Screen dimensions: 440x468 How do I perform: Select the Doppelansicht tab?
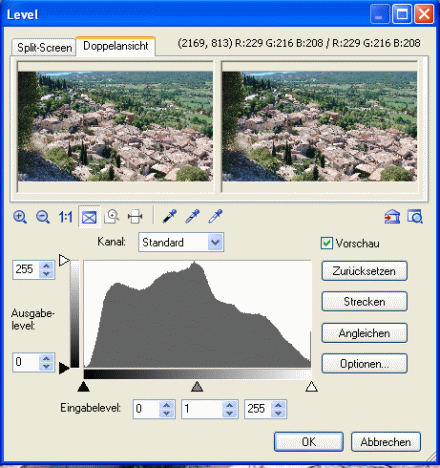point(116,46)
